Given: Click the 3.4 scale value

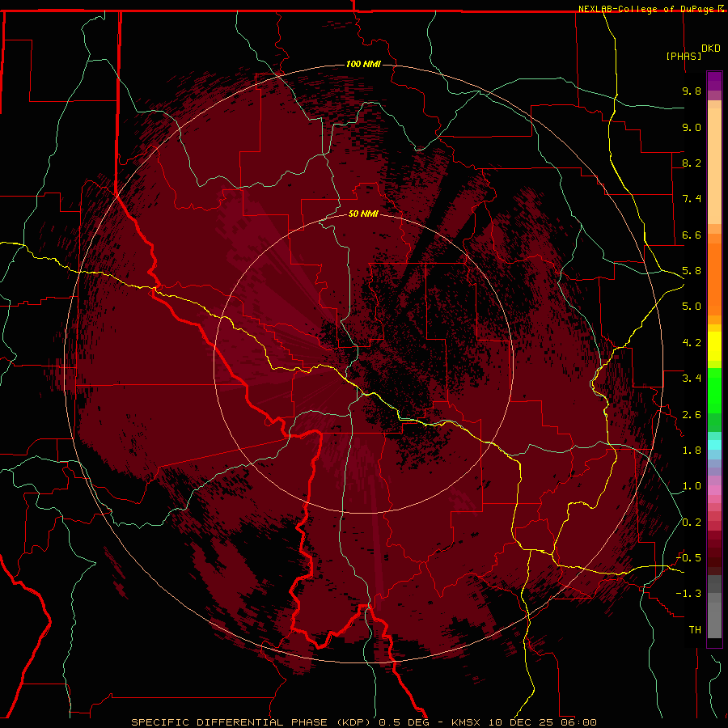Looking at the screenshot, I should tap(692, 379).
